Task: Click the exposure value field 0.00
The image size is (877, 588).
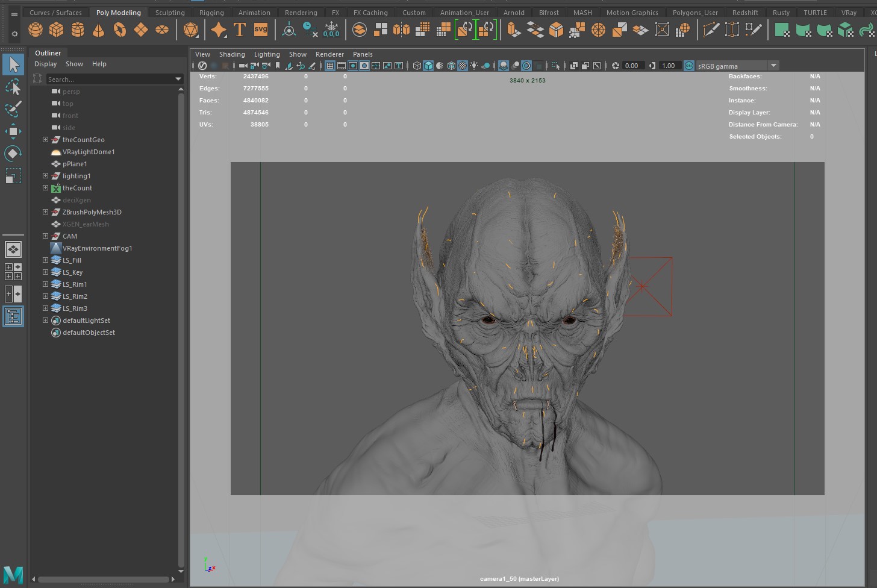Action: pos(632,66)
